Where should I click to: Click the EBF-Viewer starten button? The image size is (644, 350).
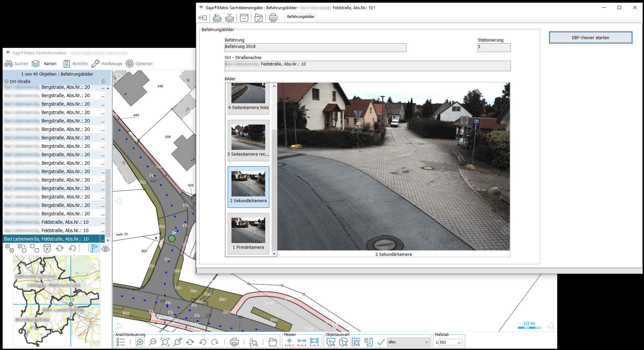click(x=590, y=38)
